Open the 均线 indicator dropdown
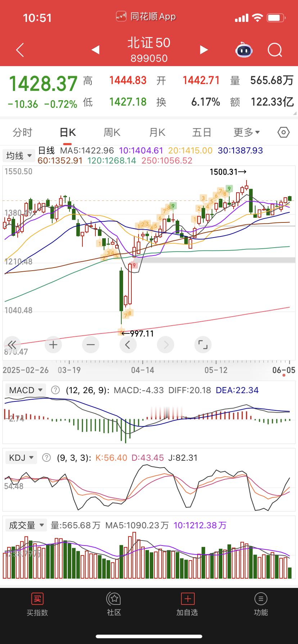Screen dimensions: 298x644 [x=18, y=156]
